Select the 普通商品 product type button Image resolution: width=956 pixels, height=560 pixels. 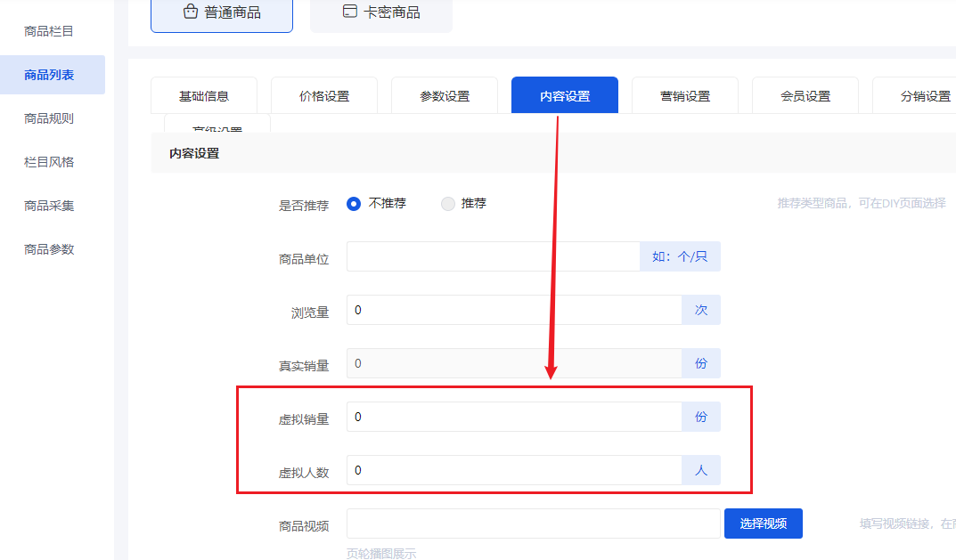pos(221,12)
